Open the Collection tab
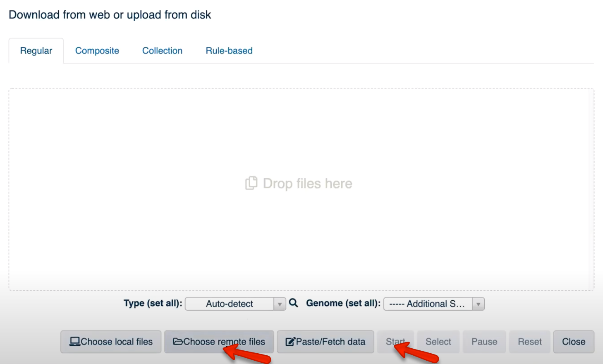The image size is (603, 364). tap(162, 51)
